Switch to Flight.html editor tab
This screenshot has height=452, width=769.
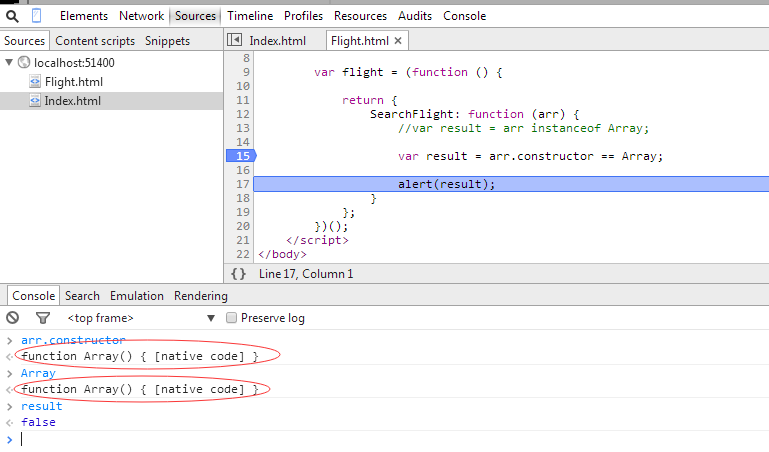point(360,41)
